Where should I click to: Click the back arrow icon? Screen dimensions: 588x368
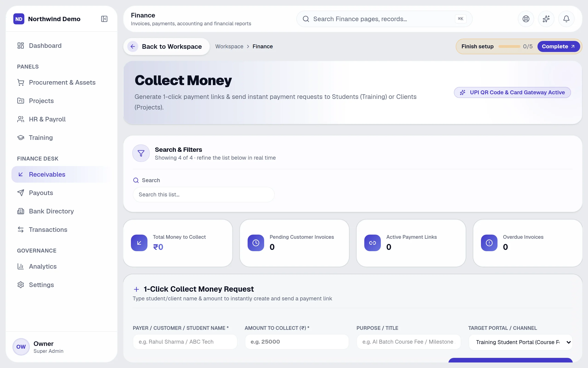133,46
